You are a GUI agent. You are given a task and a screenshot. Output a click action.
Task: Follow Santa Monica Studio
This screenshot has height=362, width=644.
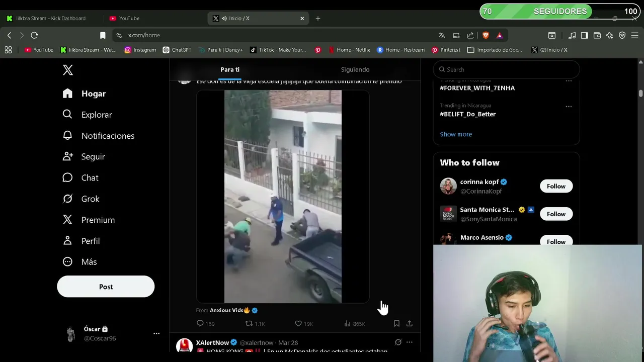click(556, 214)
